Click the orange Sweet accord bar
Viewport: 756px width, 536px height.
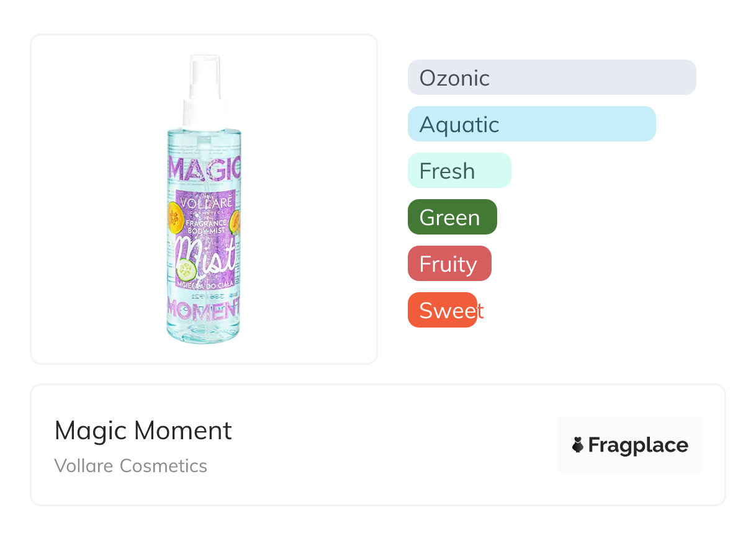coord(443,310)
